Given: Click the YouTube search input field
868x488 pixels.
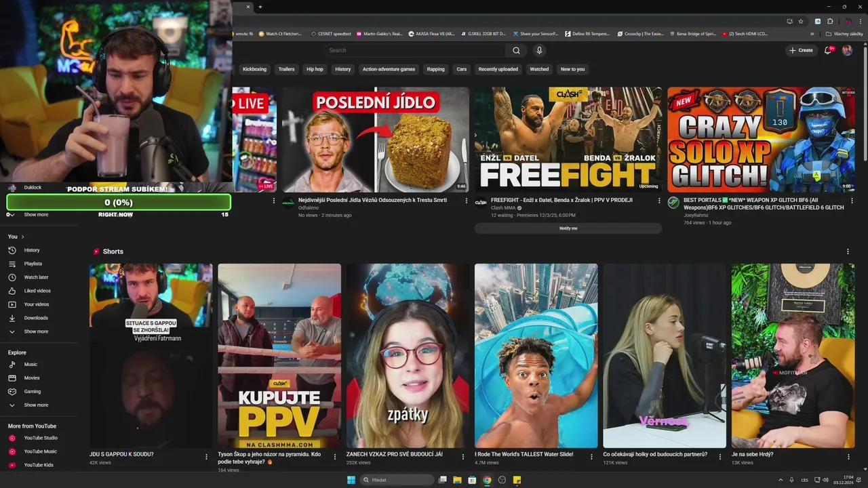Looking at the screenshot, I should pos(414,50).
